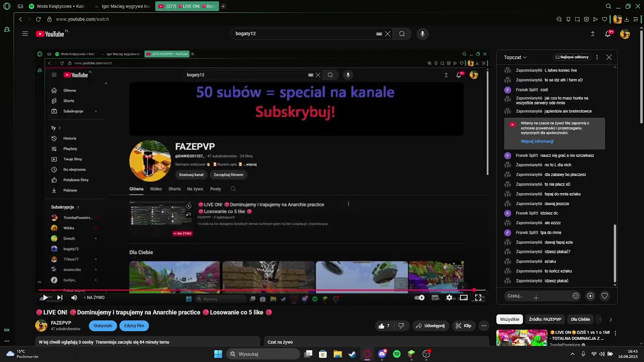Expand the hidden system tray icons
Viewport: 644px width, 362px height.
coord(572,354)
